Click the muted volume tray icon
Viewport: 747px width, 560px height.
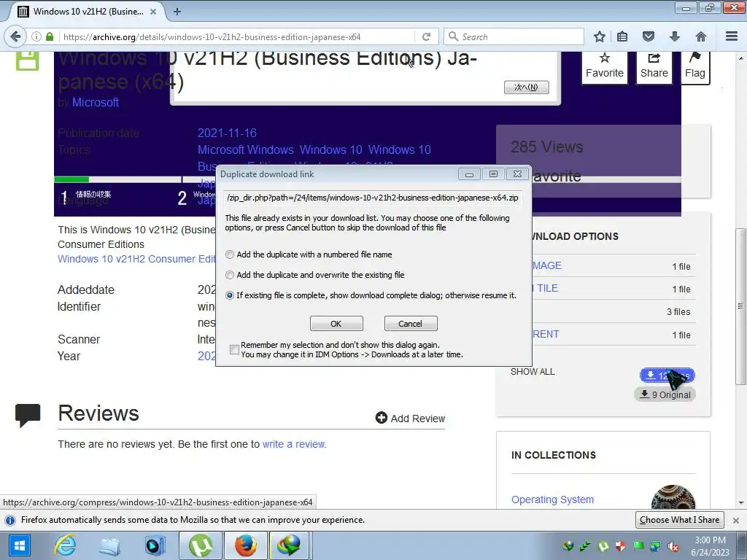(673, 547)
